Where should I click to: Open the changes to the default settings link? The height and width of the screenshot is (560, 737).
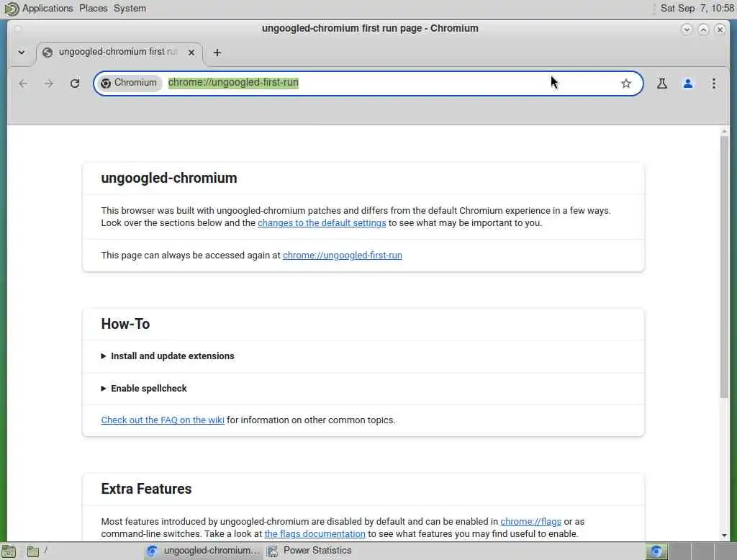coord(322,223)
